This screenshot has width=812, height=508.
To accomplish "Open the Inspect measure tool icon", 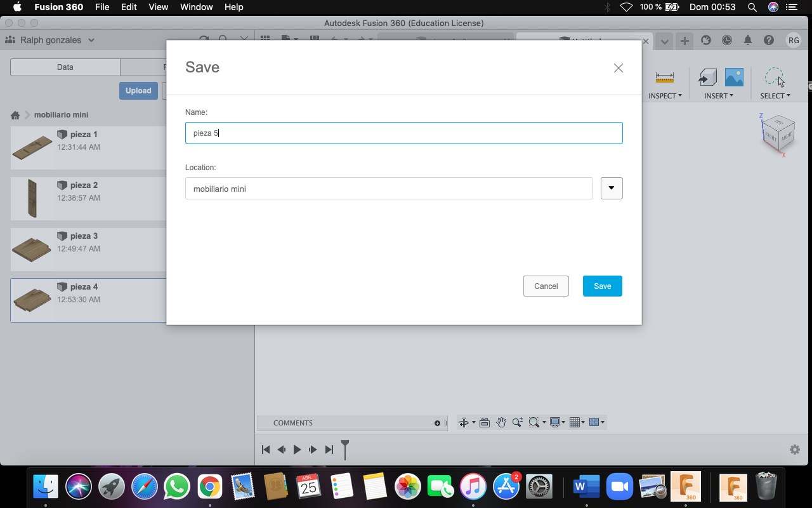I will tap(665, 77).
